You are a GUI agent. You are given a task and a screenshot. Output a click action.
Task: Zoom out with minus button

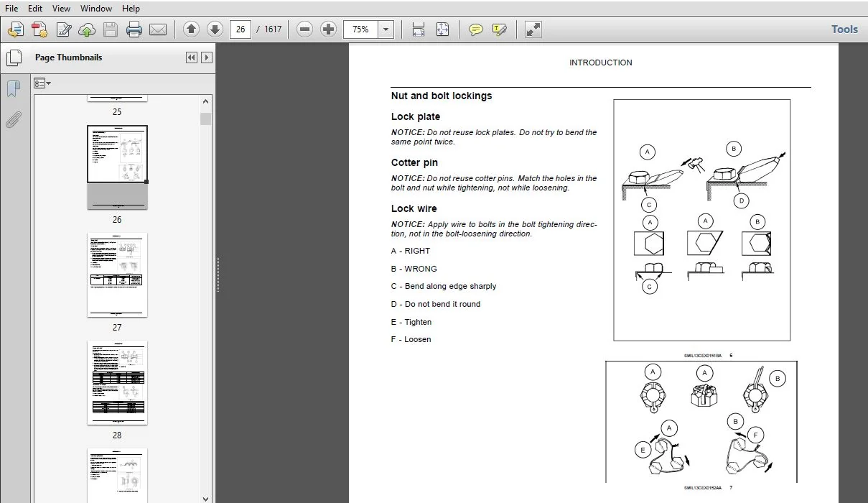point(305,29)
